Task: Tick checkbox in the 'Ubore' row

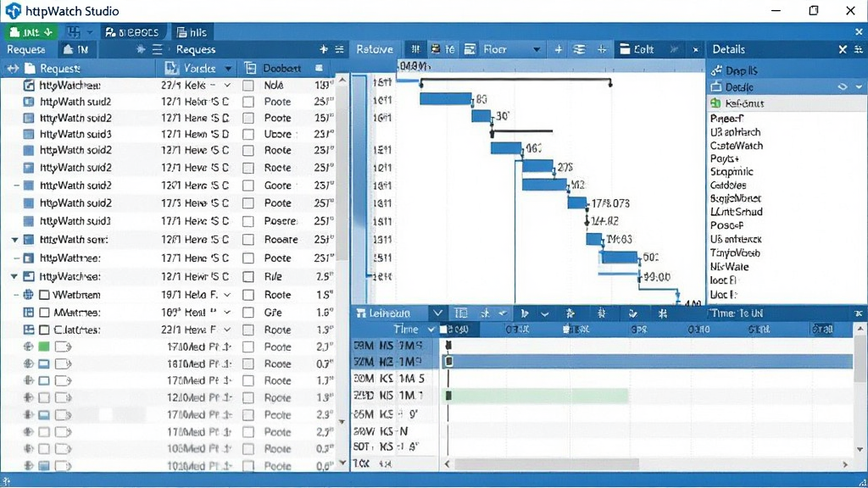Action: pyautogui.click(x=248, y=135)
